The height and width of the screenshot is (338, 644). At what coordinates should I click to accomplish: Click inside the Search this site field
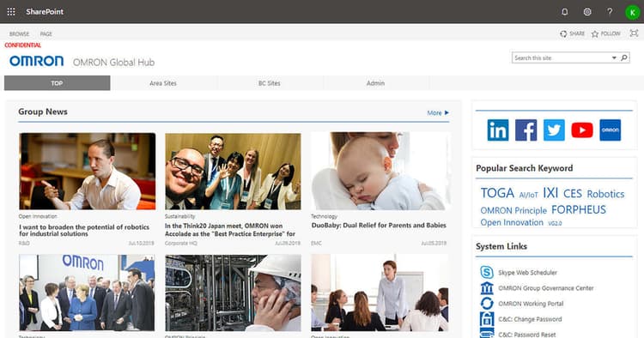coord(561,57)
